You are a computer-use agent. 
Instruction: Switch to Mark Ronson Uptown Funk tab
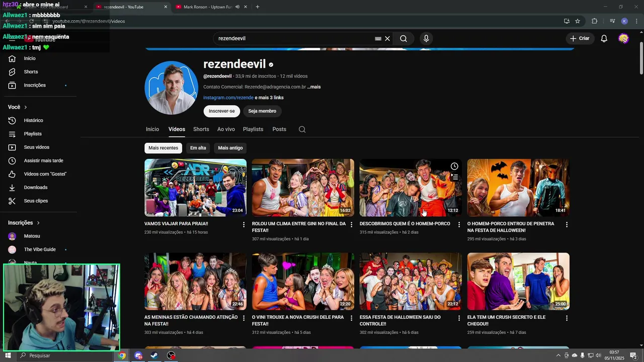[x=207, y=7]
